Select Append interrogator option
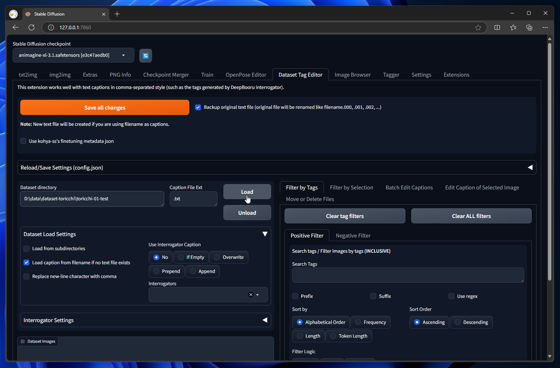560x368 pixels. (x=202, y=272)
